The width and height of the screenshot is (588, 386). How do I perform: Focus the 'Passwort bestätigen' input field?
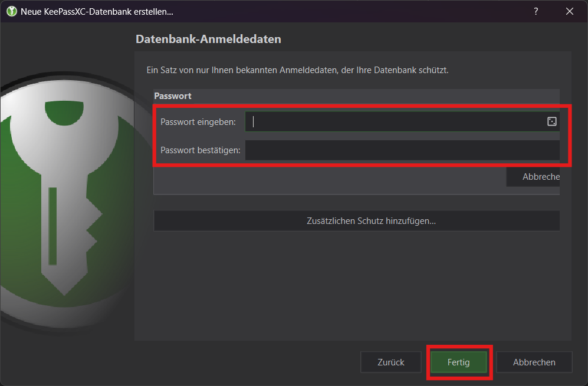401,150
